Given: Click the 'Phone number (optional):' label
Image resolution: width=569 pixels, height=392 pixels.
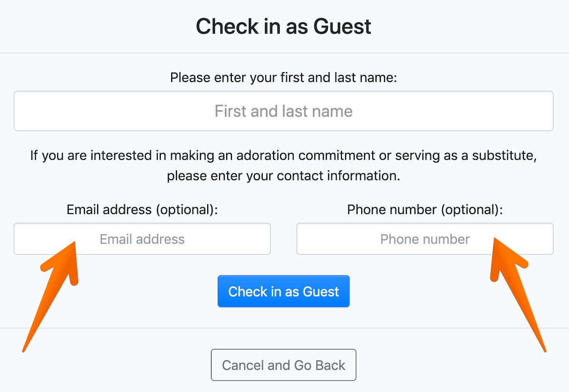Looking at the screenshot, I should 425,210.
